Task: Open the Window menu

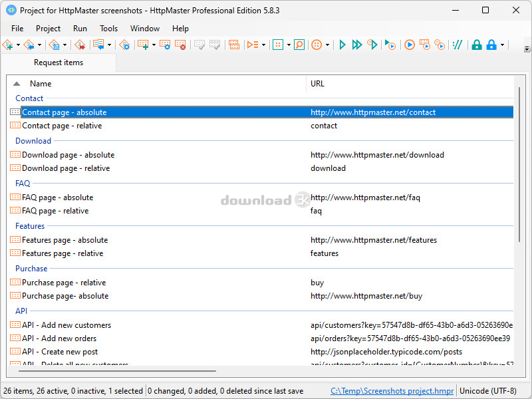Action: [x=145, y=29]
